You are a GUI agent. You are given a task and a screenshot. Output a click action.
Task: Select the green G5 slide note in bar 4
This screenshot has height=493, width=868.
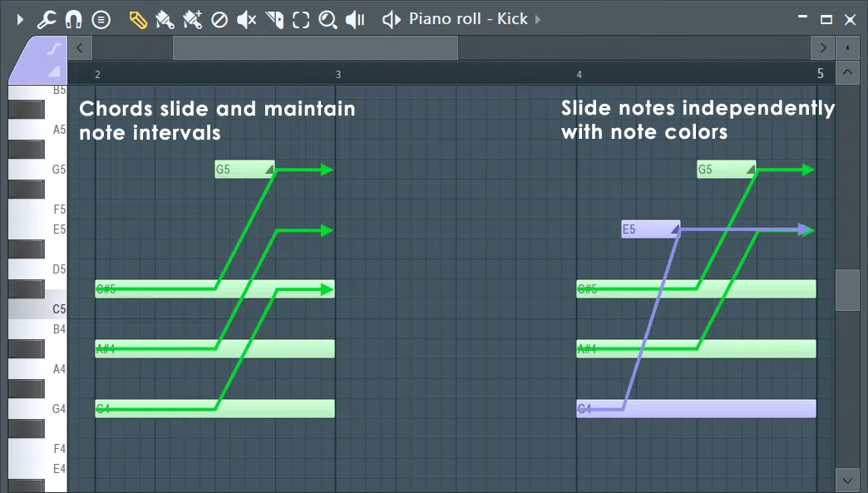(727, 170)
